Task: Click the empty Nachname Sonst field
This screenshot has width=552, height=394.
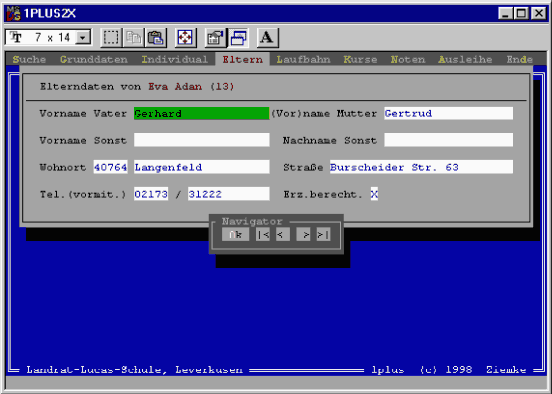Action: coord(448,140)
